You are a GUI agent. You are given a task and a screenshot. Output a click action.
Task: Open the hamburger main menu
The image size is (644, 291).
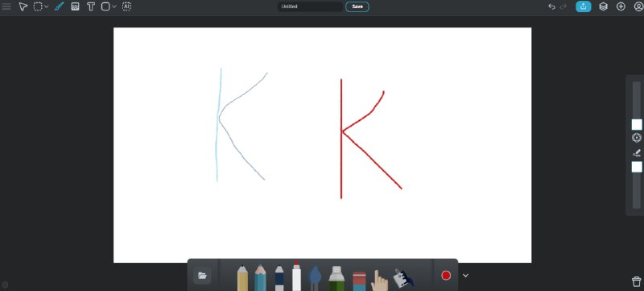[x=6, y=6]
